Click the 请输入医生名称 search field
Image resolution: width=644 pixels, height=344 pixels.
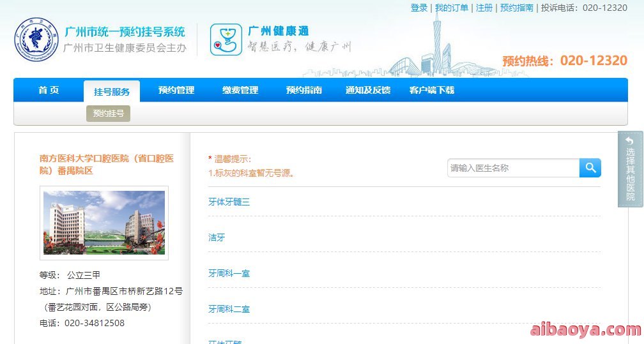point(514,168)
